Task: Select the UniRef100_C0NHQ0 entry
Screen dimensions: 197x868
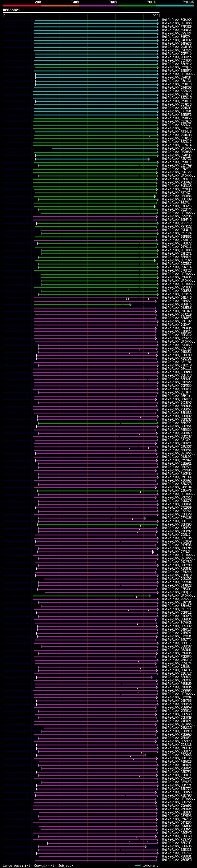Action: [x=177, y=826]
